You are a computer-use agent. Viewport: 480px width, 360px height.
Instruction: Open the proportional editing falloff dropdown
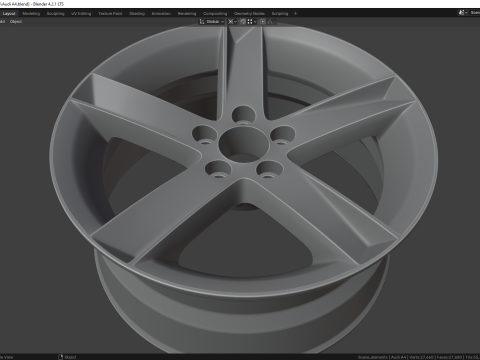270,22
